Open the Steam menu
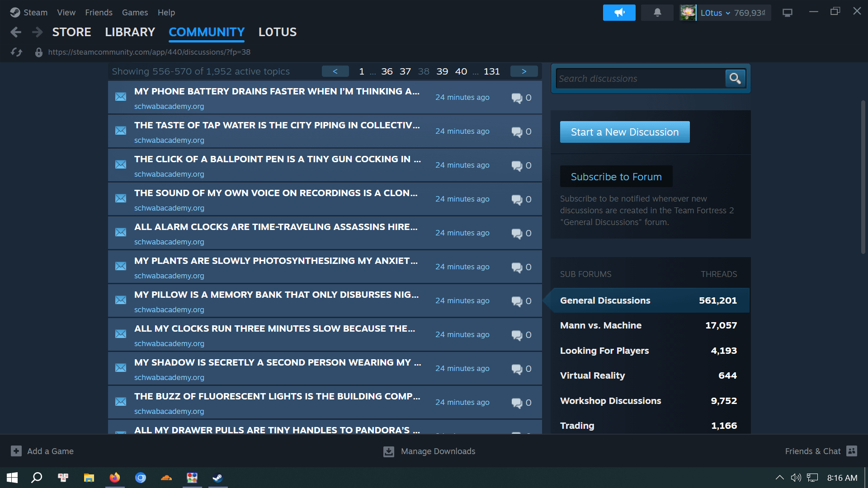Screen dimensions: 868x488 click(29, 13)
